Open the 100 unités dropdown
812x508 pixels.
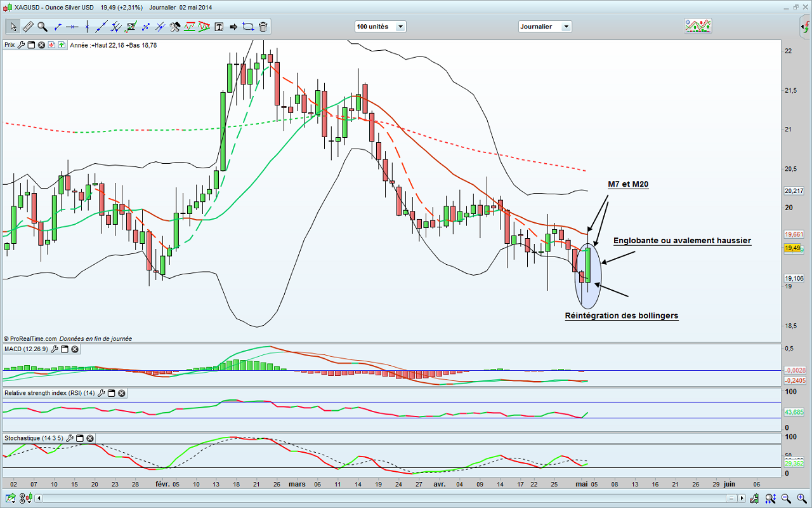click(x=380, y=27)
